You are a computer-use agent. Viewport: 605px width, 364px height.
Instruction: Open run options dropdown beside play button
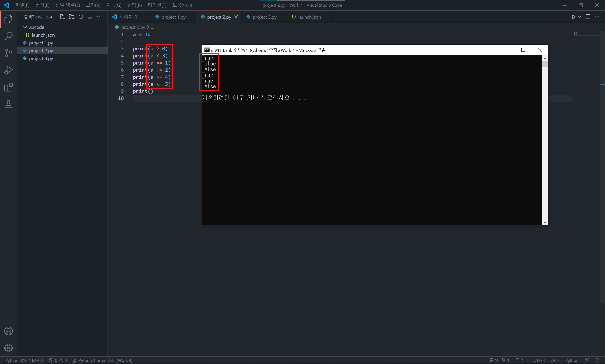579,17
